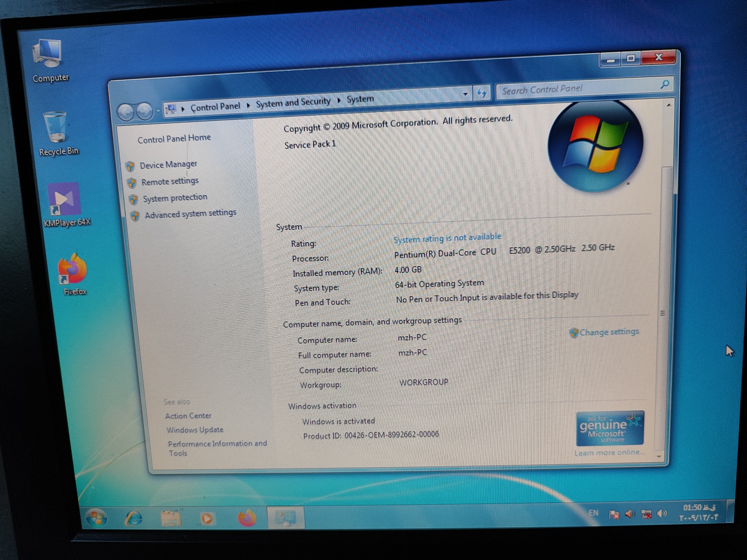Click the network status tray icon

click(x=646, y=514)
